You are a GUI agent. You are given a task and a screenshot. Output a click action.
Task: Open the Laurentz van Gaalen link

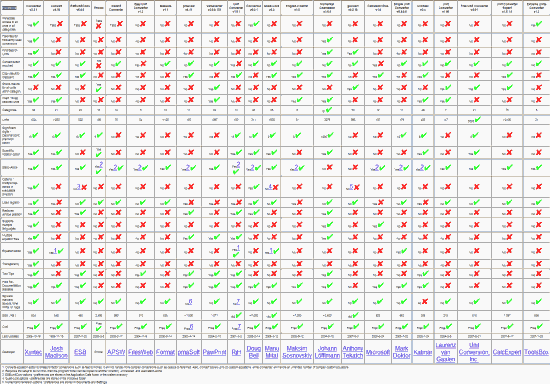click(445, 352)
